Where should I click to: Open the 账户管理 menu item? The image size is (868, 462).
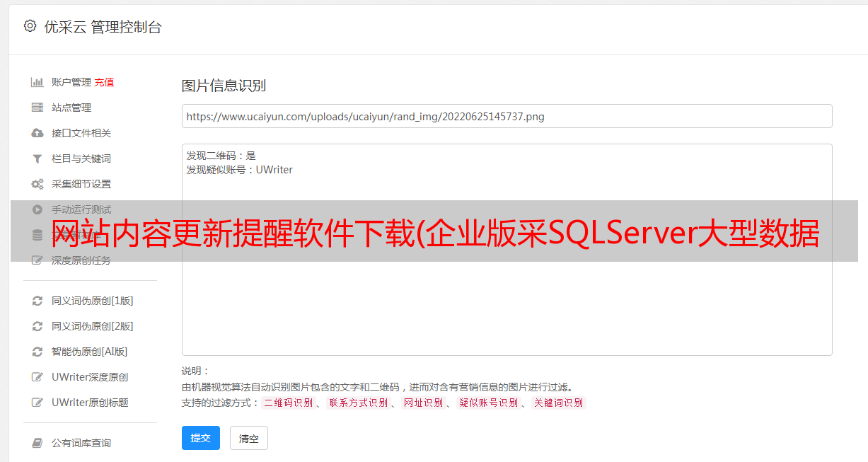tap(71, 82)
